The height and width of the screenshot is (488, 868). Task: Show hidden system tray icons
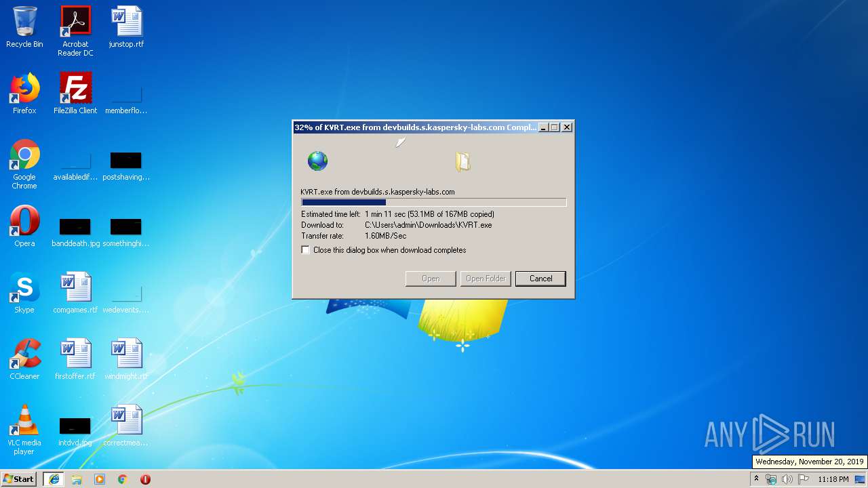tap(756, 479)
